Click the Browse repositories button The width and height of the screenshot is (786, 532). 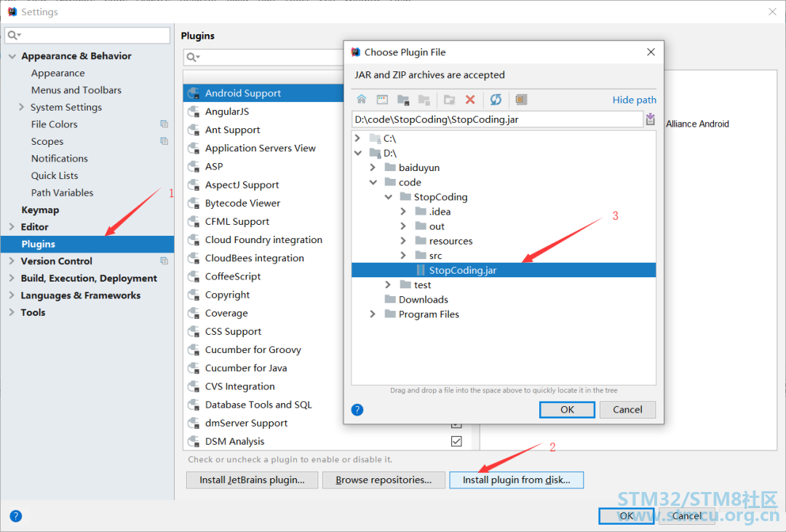pos(383,480)
